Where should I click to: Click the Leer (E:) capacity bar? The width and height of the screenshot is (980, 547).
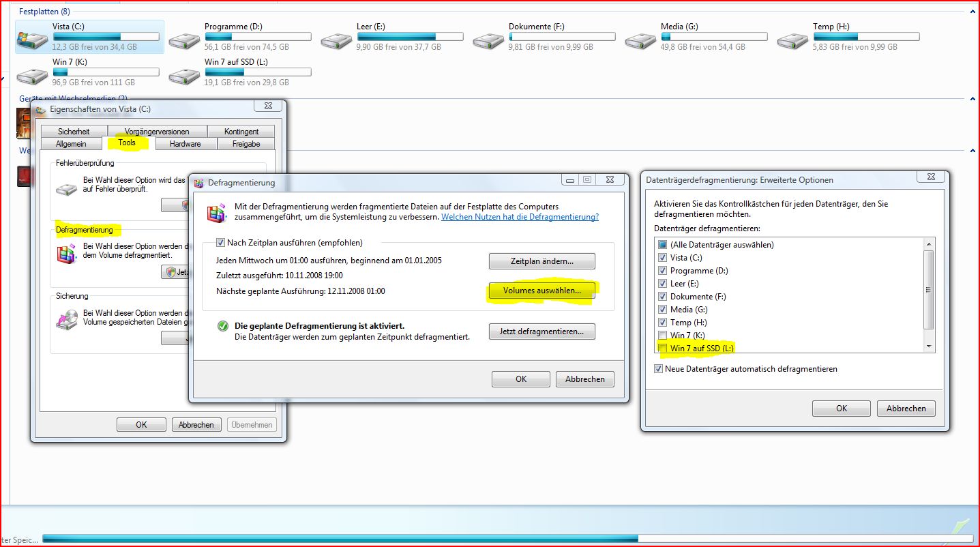click(x=410, y=36)
